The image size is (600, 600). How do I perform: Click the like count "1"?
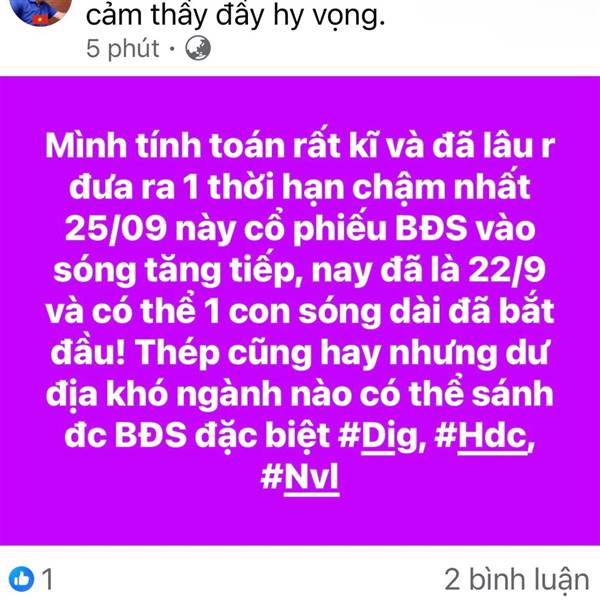click(47, 579)
